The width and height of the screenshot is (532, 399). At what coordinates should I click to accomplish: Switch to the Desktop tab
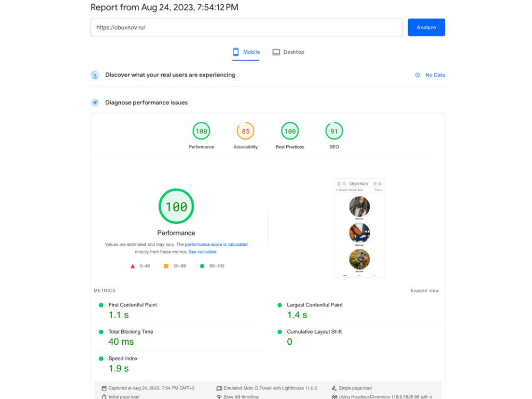288,52
